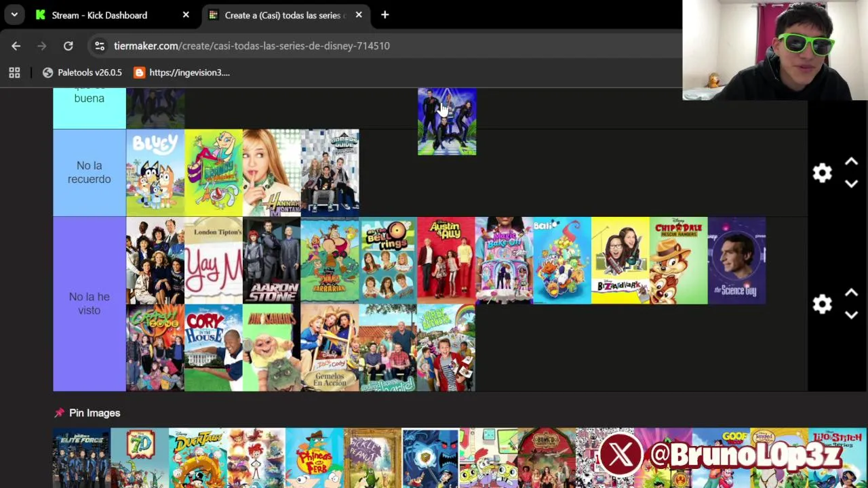Select the Aaron Stone thumbnail
This screenshot has height=488, width=868.
272,260
